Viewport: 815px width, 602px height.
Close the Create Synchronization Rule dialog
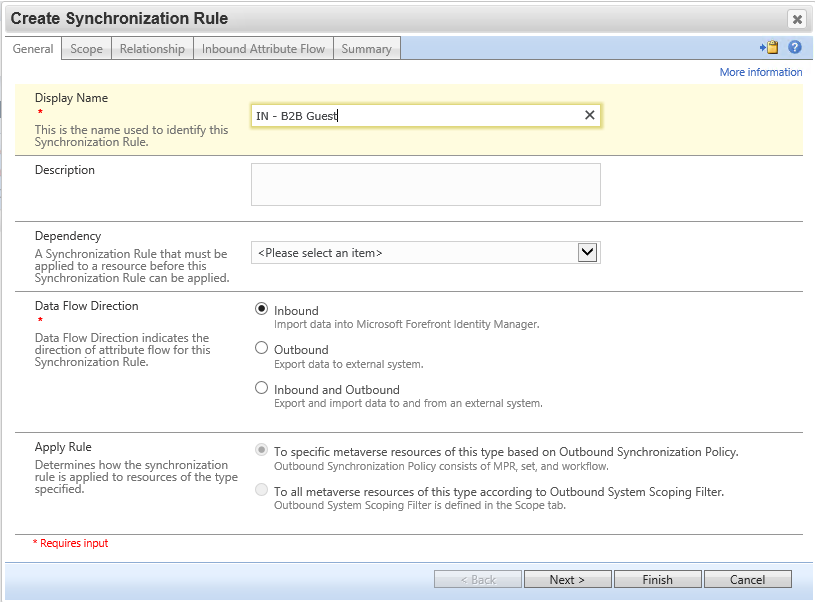pos(797,19)
